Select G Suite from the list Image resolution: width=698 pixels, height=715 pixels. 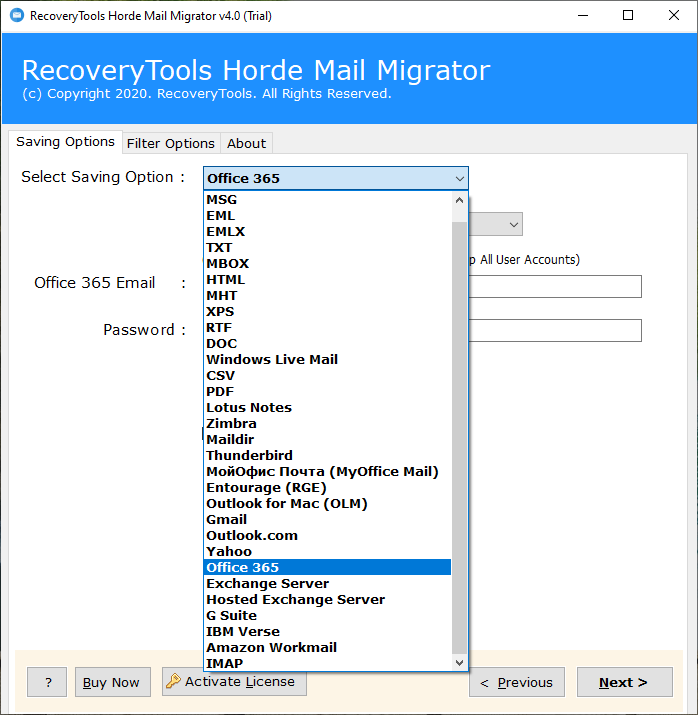pyautogui.click(x=327, y=615)
